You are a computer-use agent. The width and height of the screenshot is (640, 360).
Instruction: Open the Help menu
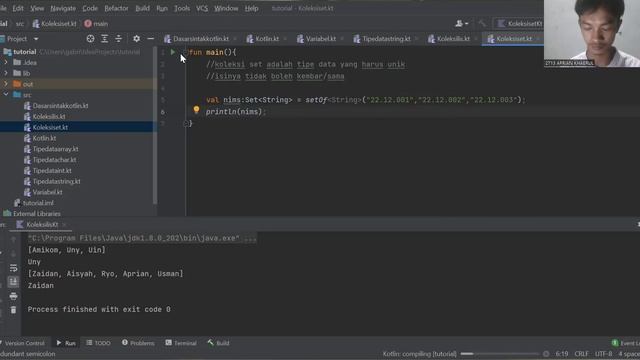click(x=251, y=8)
